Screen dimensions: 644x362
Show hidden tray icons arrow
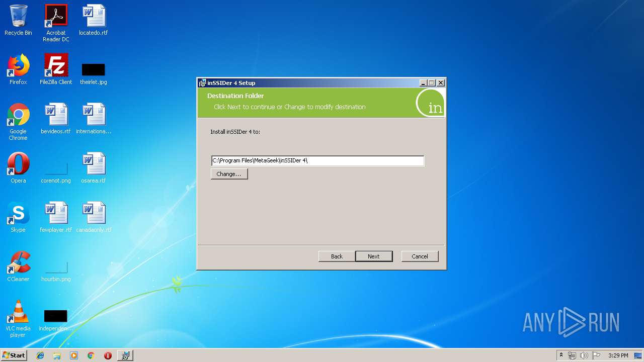click(561, 355)
